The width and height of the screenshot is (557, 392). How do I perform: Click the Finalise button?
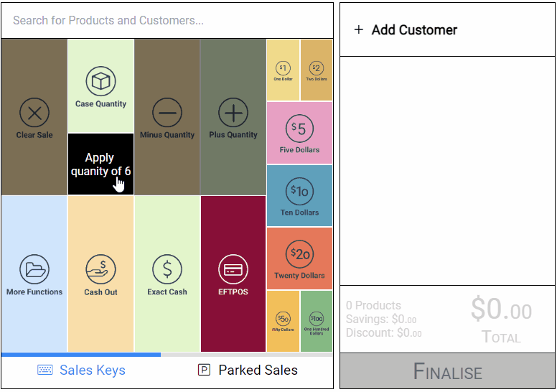click(x=448, y=371)
